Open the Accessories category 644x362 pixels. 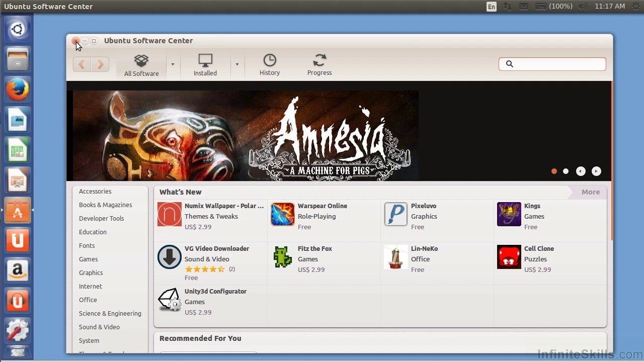tap(95, 192)
